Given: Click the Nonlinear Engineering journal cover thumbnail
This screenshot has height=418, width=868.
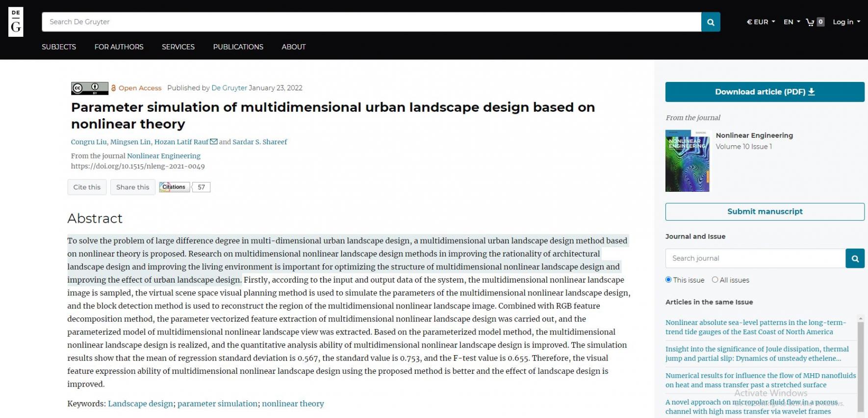Looking at the screenshot, I should coord(688,161).
